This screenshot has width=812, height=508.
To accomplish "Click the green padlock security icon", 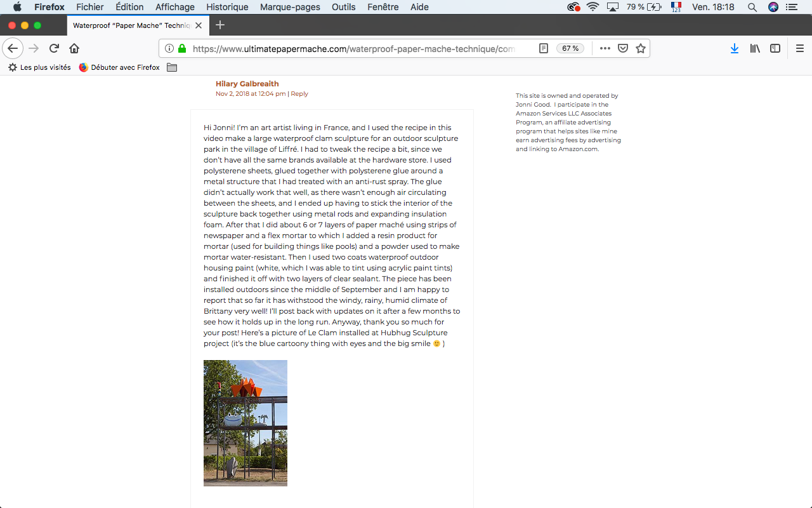I will [x=182, y=48].
